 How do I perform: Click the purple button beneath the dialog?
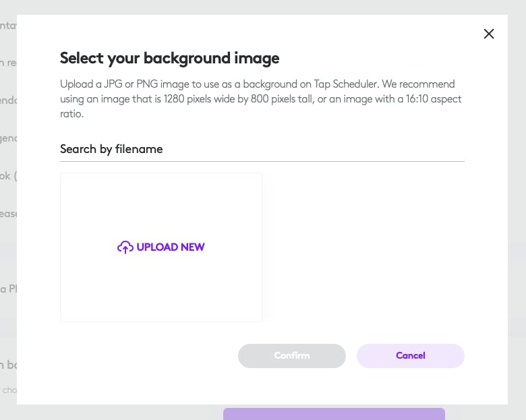[x=334, y=413]
